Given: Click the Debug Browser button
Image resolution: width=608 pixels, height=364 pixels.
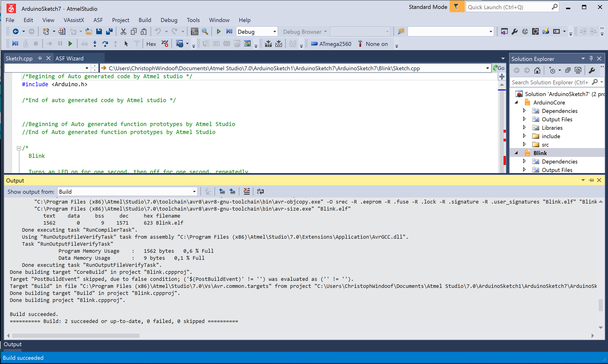Looking at the screenshot, I should click(x=305, y=32).
